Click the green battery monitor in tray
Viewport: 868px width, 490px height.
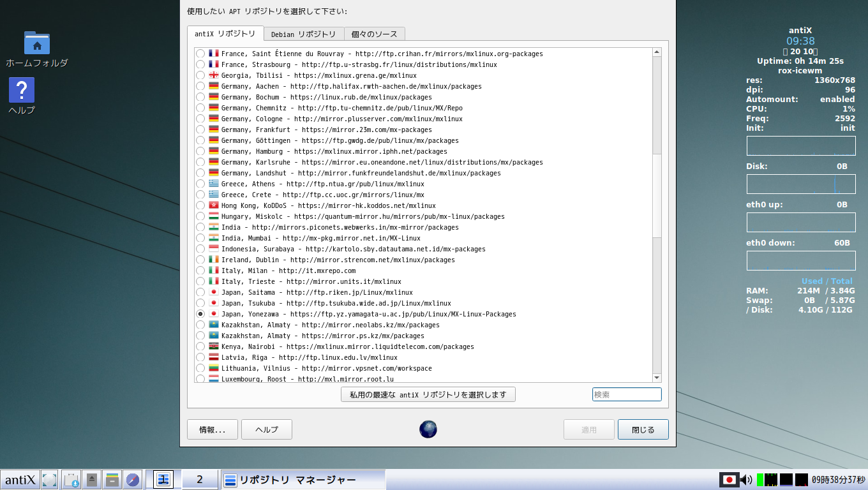click(x=760, y=480)
